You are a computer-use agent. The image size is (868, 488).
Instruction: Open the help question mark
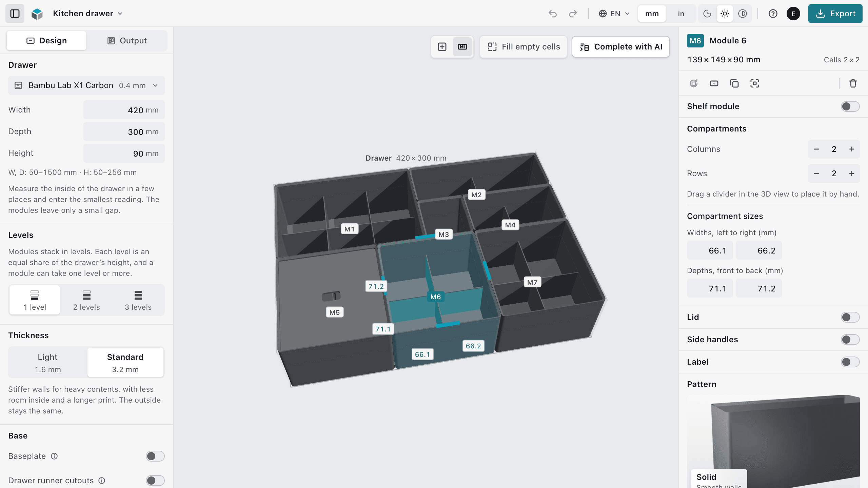773,14
